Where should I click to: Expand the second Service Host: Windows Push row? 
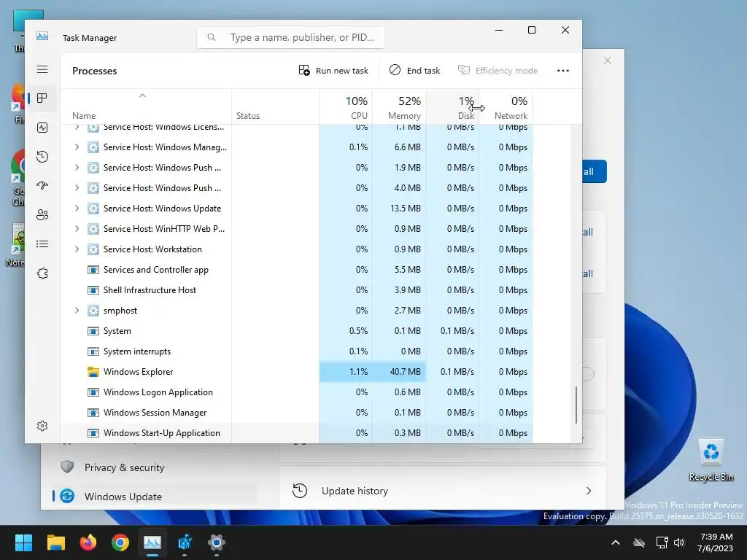point(77,188)
